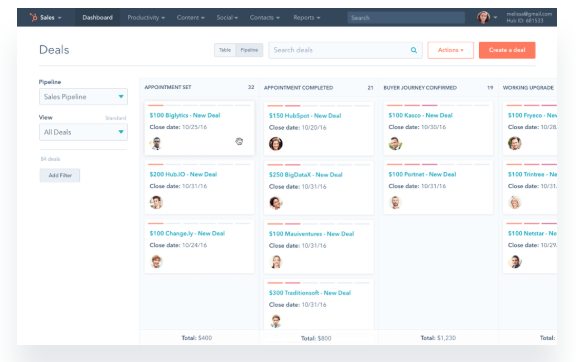Click owner avatar on BigDataX deal card

coord(276,202)
